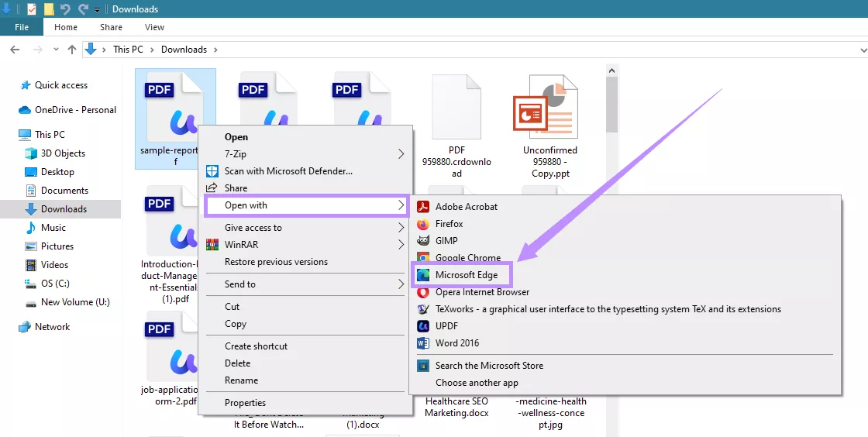868x437 pixels.
Task: Click the Microsoft Defender shield icon
Action: pos(212,171)
